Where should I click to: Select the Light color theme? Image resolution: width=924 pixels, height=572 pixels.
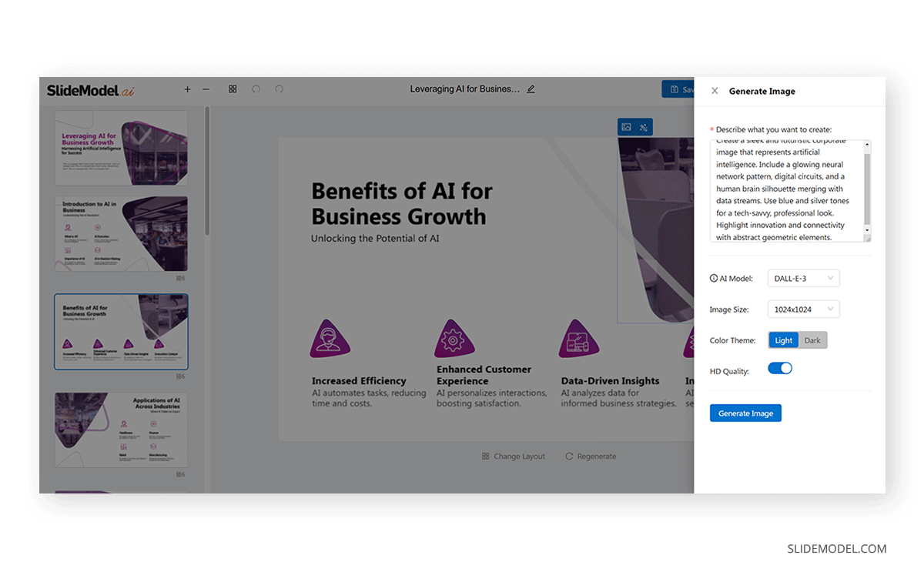click(x=783, y=340)
